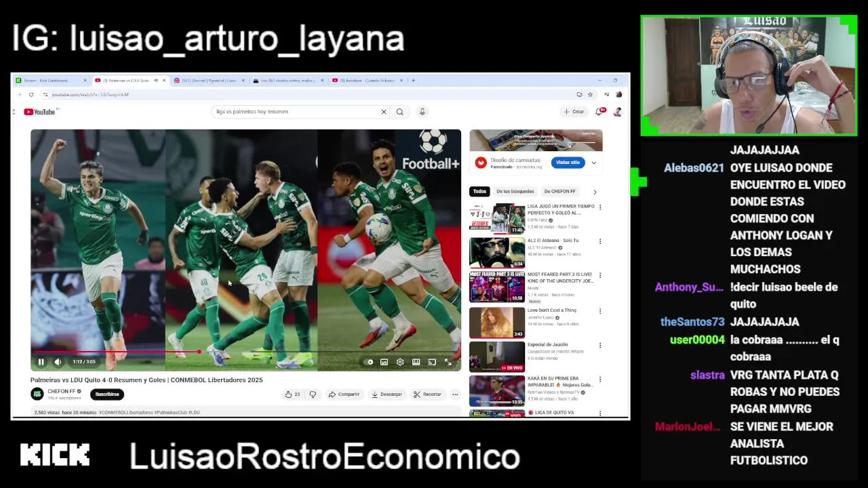The width and height of the screenshot is (868, 488).
Task: Show more filter chips with arrow
Action: pos(595,192)
